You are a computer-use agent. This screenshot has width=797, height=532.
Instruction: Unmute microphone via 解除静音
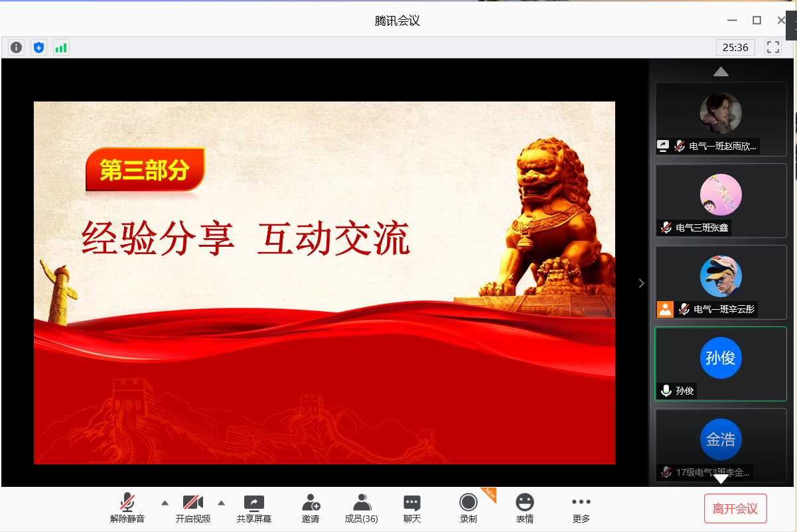tap(127, 509)
